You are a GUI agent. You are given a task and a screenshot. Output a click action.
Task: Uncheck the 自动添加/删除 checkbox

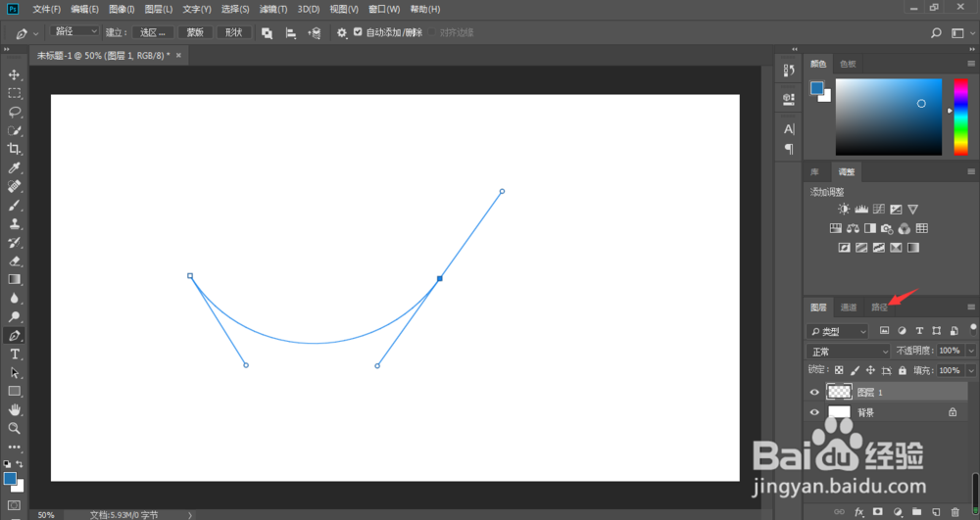358,32
